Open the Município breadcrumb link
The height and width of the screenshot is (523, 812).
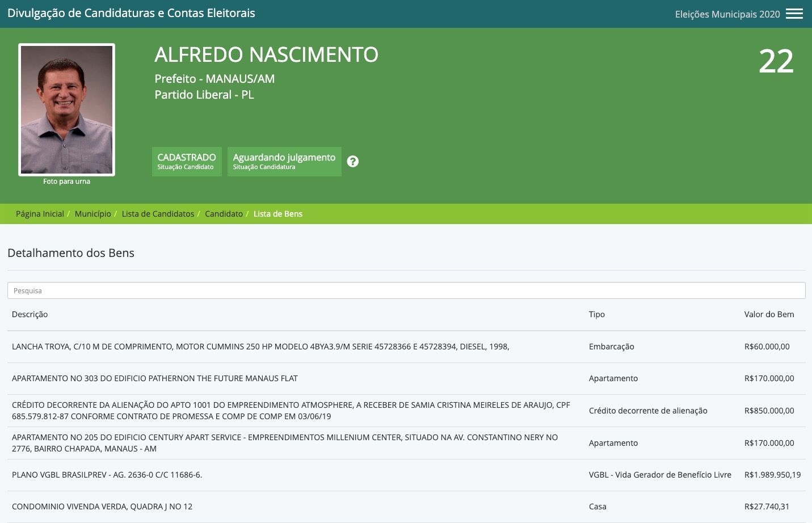point(92,214)
